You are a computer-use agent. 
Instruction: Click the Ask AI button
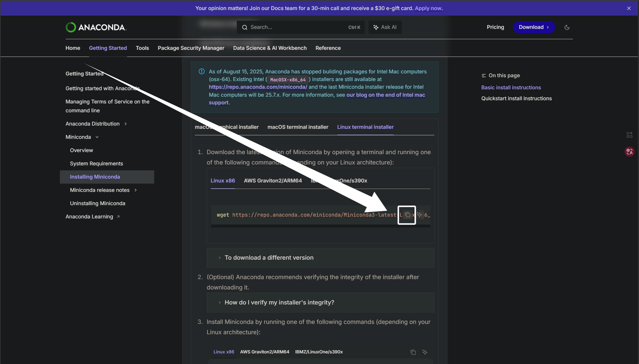tap(385, 27)
